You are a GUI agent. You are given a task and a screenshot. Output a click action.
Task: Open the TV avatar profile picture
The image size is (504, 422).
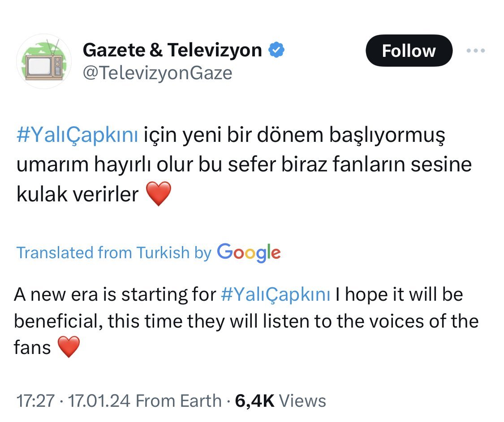pyautogui.click(x=43, y=61)
